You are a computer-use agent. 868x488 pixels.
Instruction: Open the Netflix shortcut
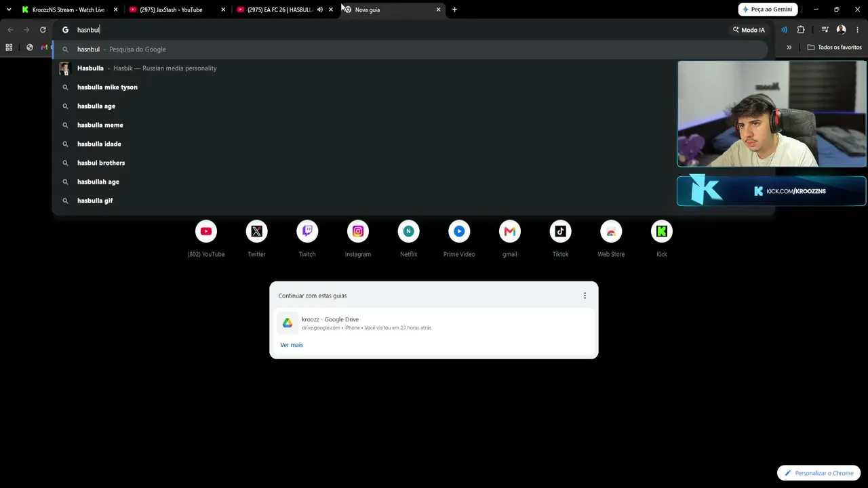pos(408,232)
